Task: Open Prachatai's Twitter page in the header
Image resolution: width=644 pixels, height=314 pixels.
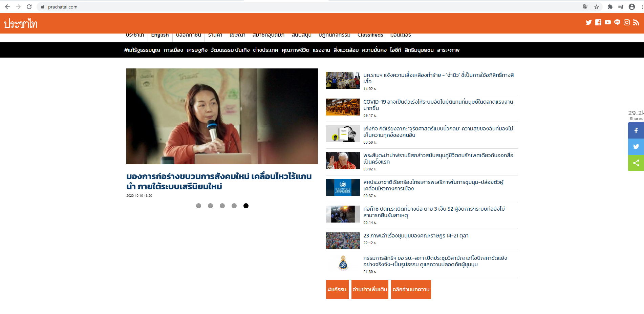Action: tap(589, 22)
